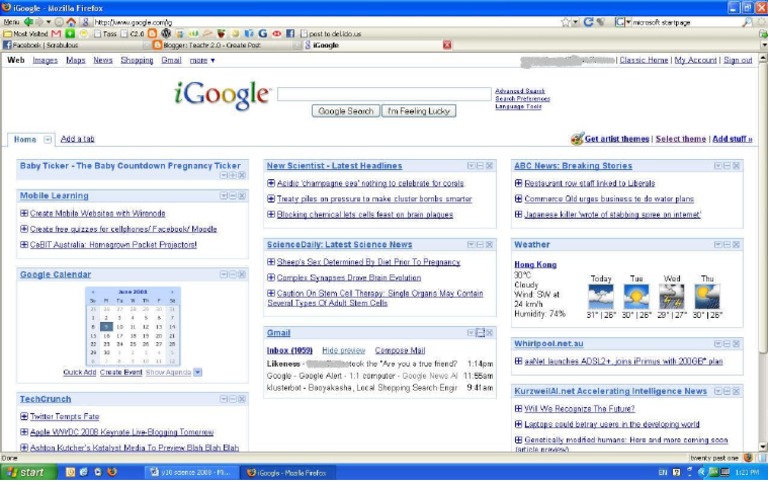Open the green arrow bookmark icon next to Gmail
768x484 pixels.
coord(70,33)
